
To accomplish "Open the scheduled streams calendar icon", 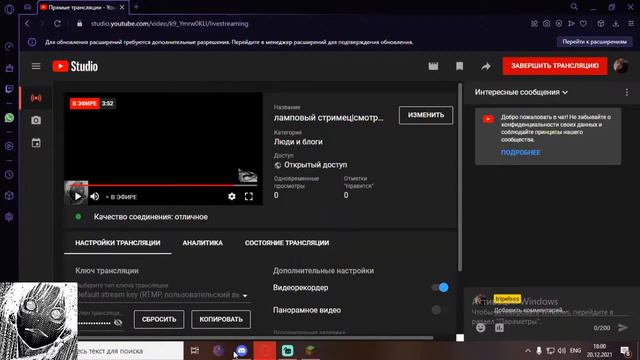I will [x=36, y=143].
